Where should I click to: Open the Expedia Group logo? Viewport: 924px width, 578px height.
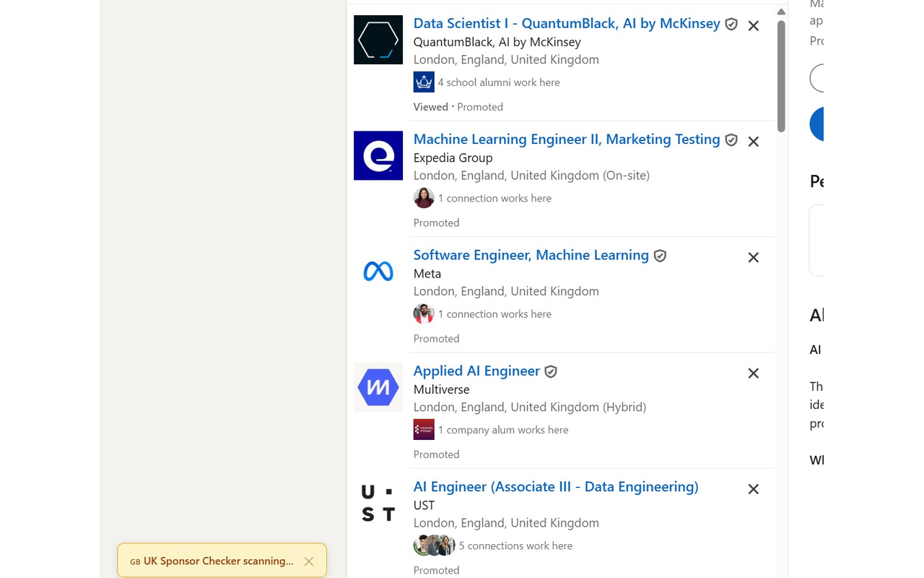pos(378,155)
